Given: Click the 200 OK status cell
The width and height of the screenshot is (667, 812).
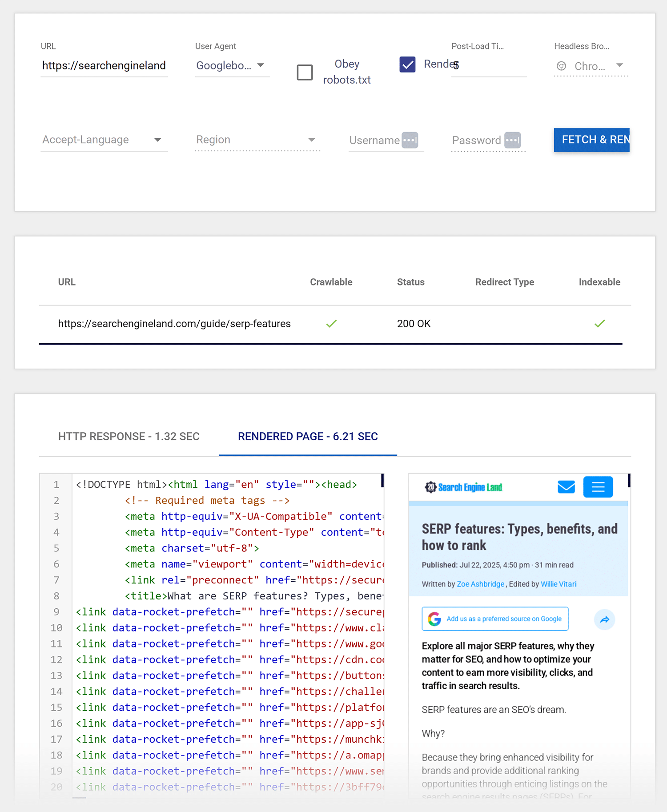Looking at the screenshot, I should click(414, 324).
